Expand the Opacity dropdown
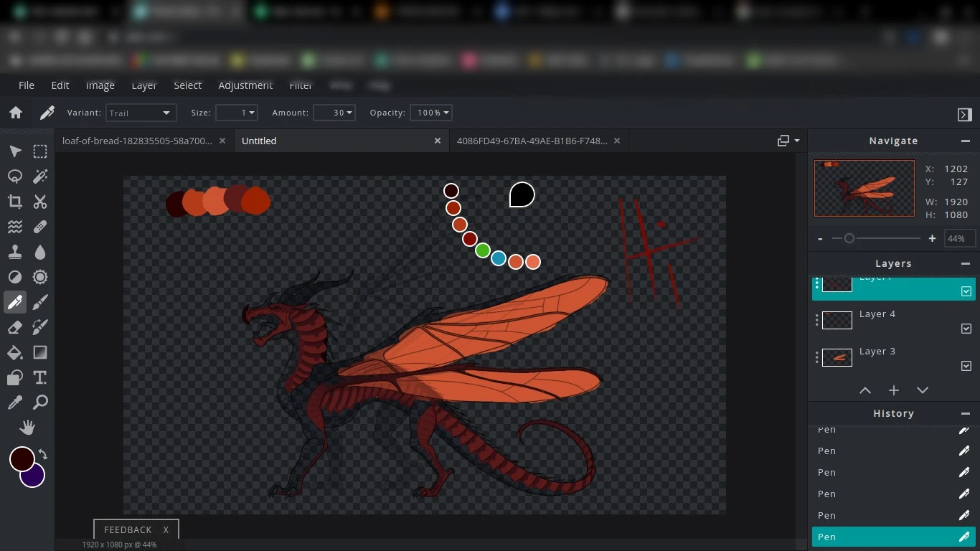 click(x=430, y=113)
